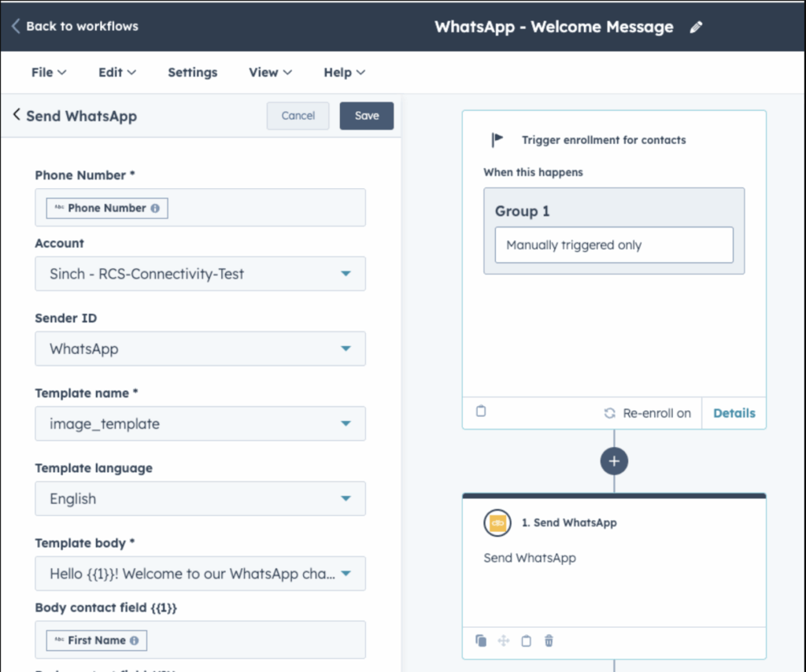The height and width of the screenshot is (672, 806).
Task: Open the File menu
Action: 48,72
